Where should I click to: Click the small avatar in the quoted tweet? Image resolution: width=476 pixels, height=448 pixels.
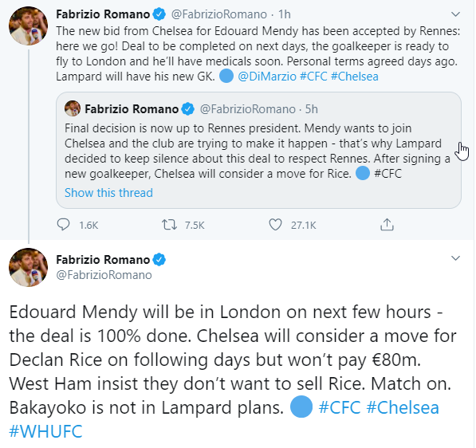pos(73,108)
